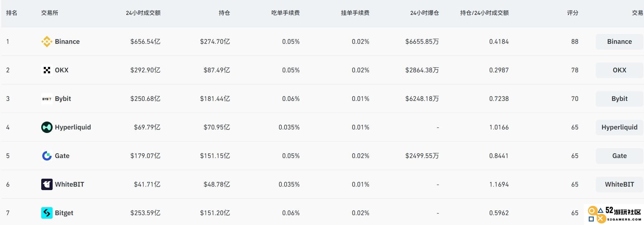Select ratio value 1.1694
The width and height of the screenshot is (644, 225).
[499, 184]
